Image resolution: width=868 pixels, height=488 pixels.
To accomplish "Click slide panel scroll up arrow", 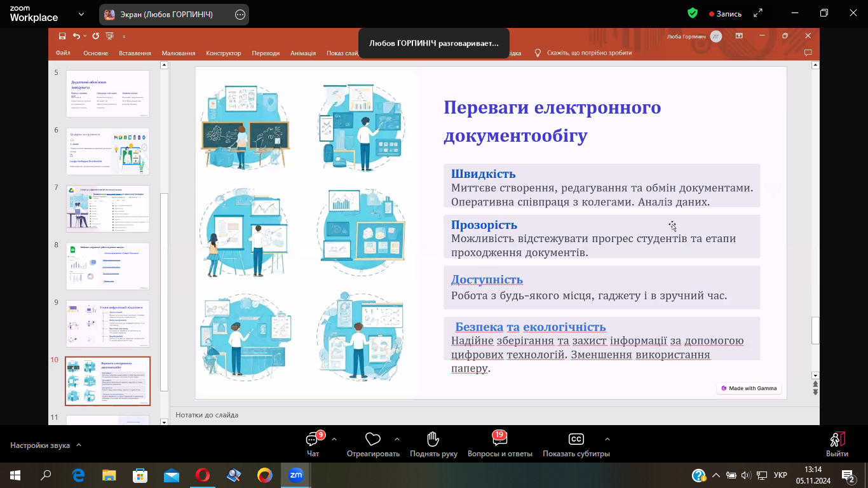I will [x=164, y=65].
